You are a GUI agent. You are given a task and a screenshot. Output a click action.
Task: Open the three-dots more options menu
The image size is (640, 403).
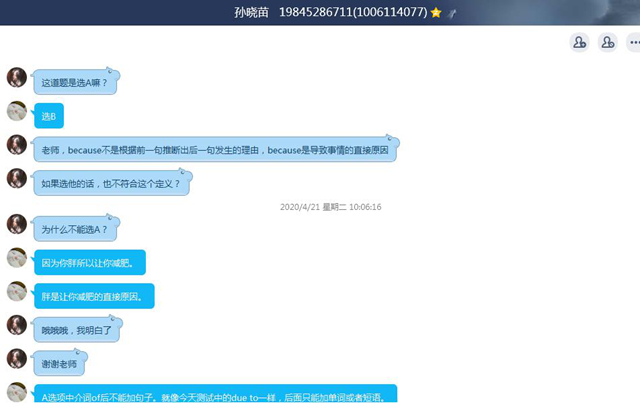point(633,42)
